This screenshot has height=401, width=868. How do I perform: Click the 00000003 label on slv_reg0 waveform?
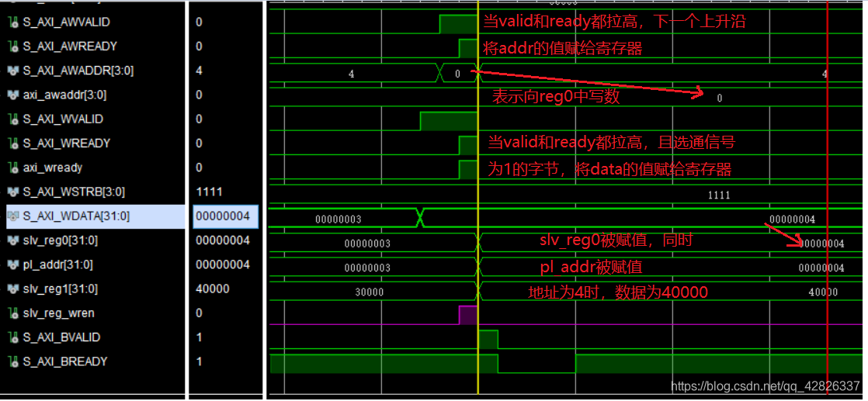[x=367, y=244]
